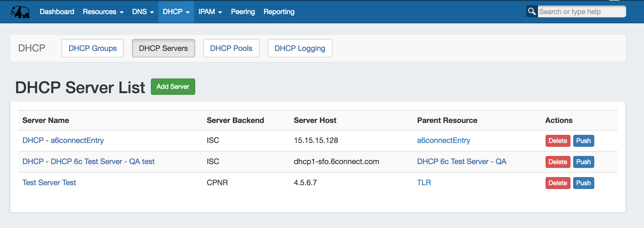Delete the DHCP - a6connectEntry server
Image resolution: width=644 pixels, height=228 pixels.
tap(557, 141)
